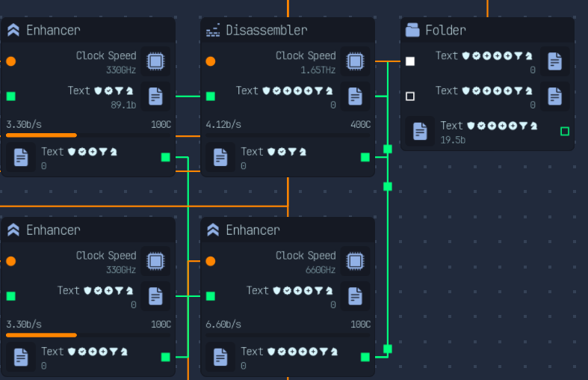Select the green output port of the 89.1b Enhancer
Image resolution: width=588 pixels, height=380 pixels.
coord(165,157)
